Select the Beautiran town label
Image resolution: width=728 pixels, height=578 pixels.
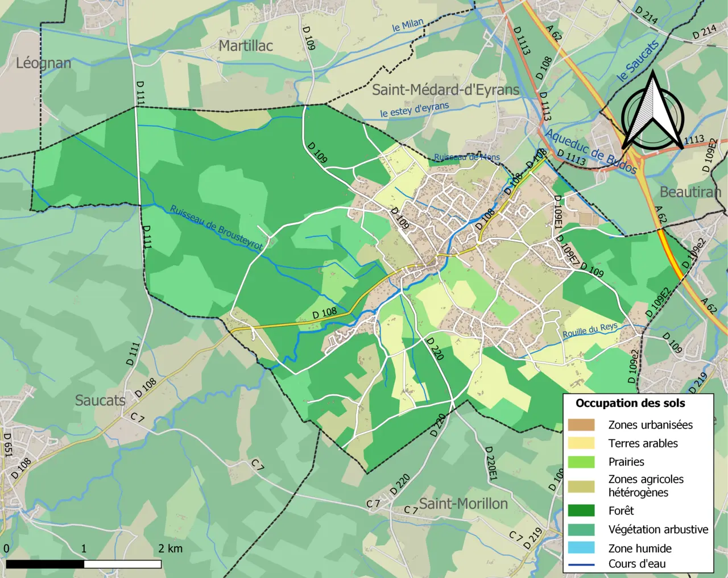[x=690, y=192]
